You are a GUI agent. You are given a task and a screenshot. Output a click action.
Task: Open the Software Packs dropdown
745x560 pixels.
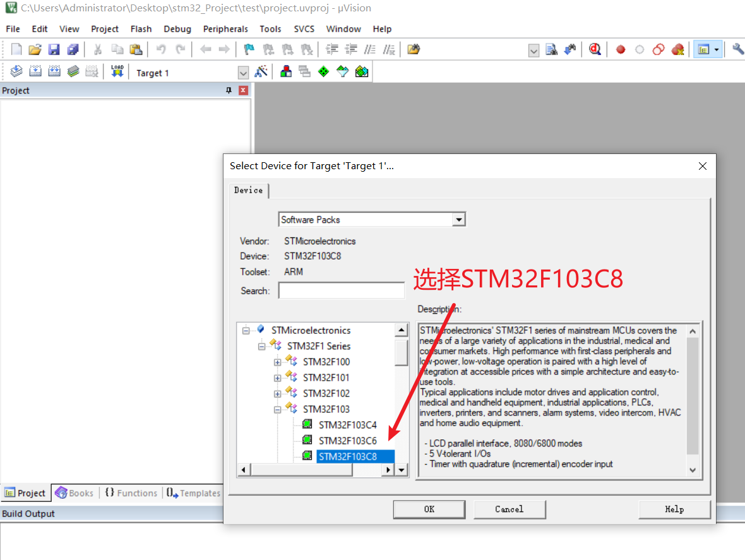coord(458,220)
